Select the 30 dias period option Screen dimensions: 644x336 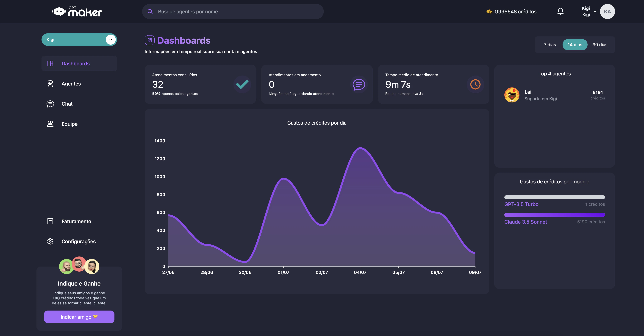(x=600, y=45)
